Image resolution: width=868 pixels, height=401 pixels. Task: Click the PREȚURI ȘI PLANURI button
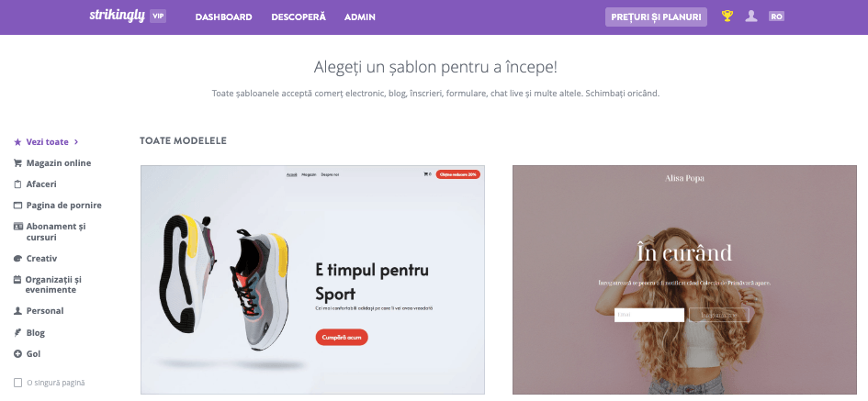(x=656, y=17)
